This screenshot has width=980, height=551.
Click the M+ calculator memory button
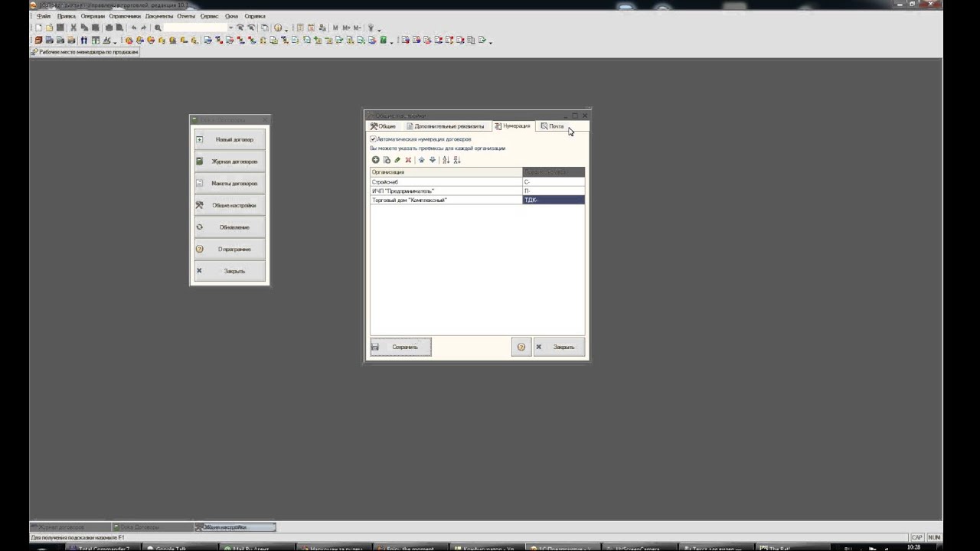point(347,28)
